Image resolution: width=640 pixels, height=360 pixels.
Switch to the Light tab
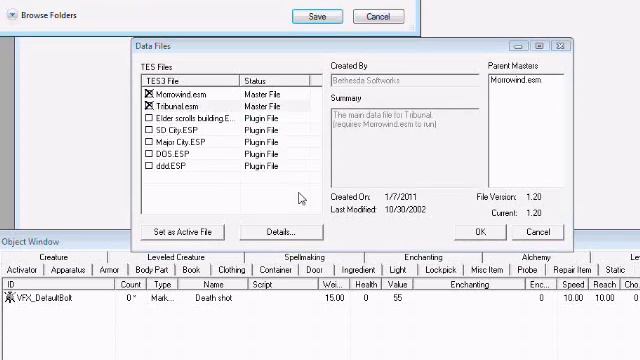(398, 270)
